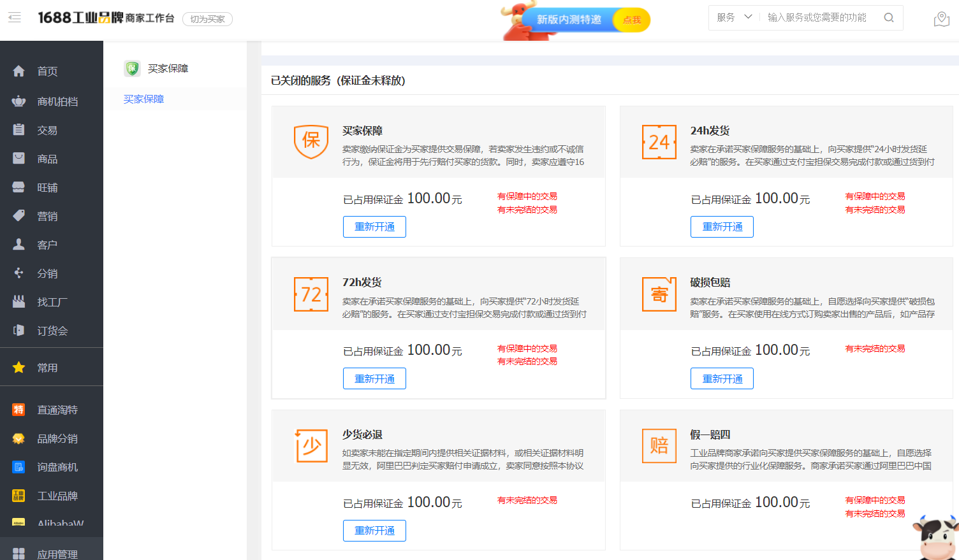Click the 旺铺 storefront icon
Image resolution: width=959 pixels, height=560 pixels.
click(x=19, y=187)
